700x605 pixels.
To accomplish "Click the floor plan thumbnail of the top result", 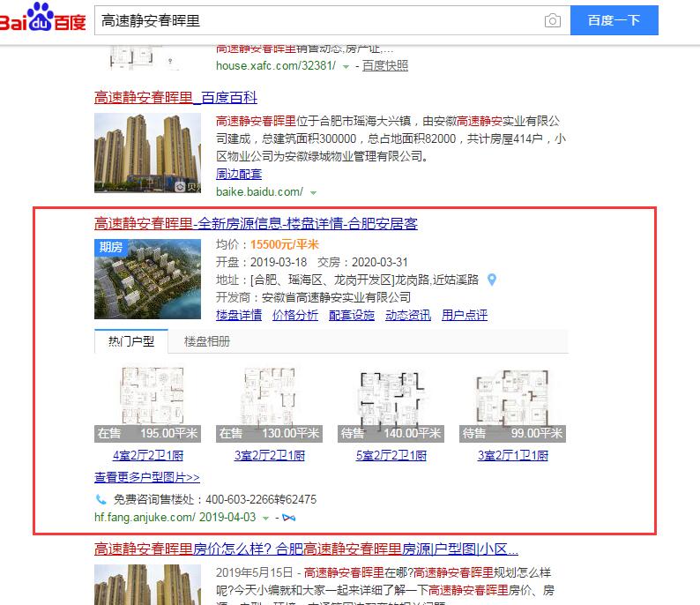I will click(x=144, y=57).
